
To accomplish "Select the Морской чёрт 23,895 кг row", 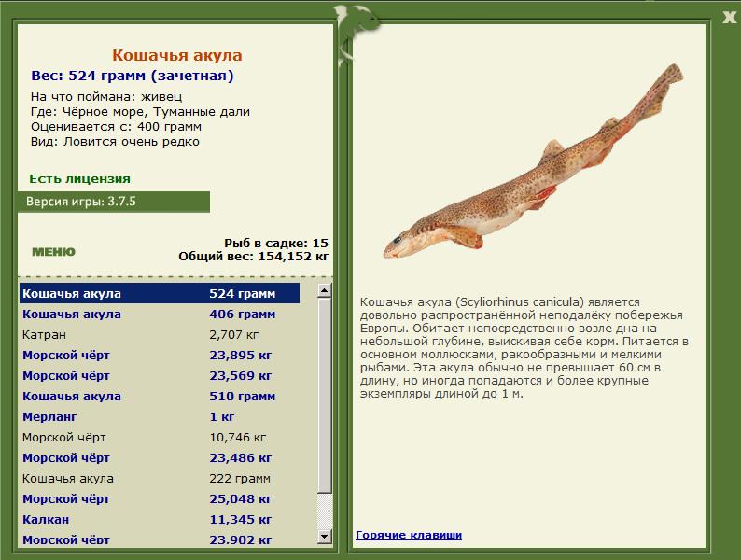I will coord(160,356).
